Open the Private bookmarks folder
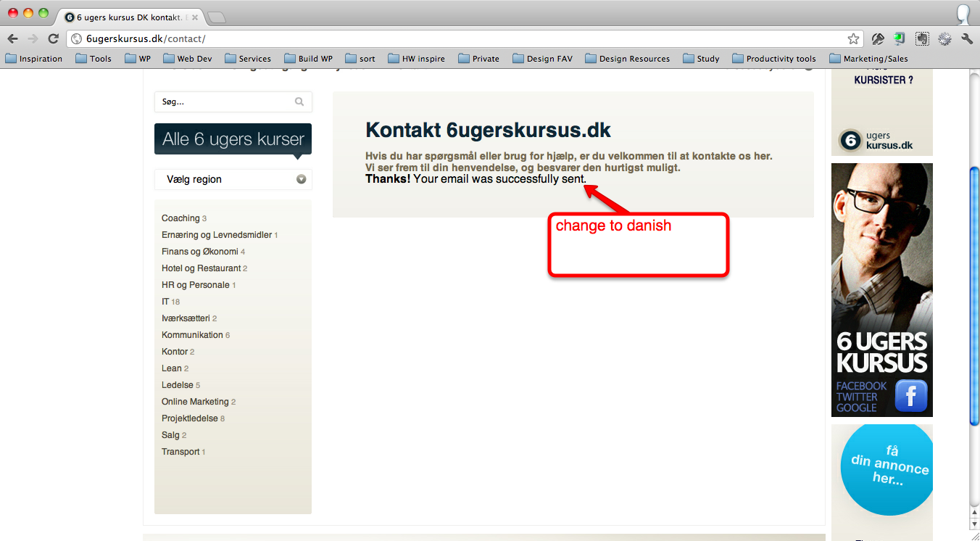 click(478, 59)
